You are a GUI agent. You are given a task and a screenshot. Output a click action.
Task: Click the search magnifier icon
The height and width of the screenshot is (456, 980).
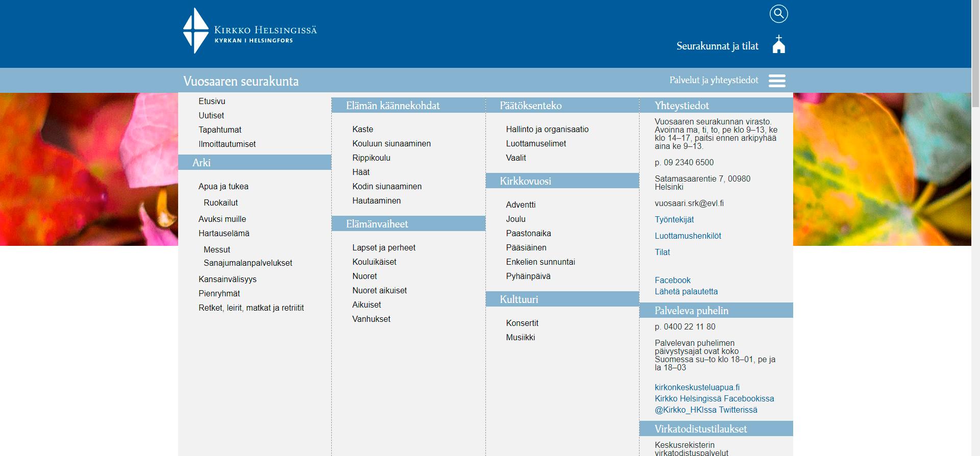pyautogui.click(x=778, y=14)
